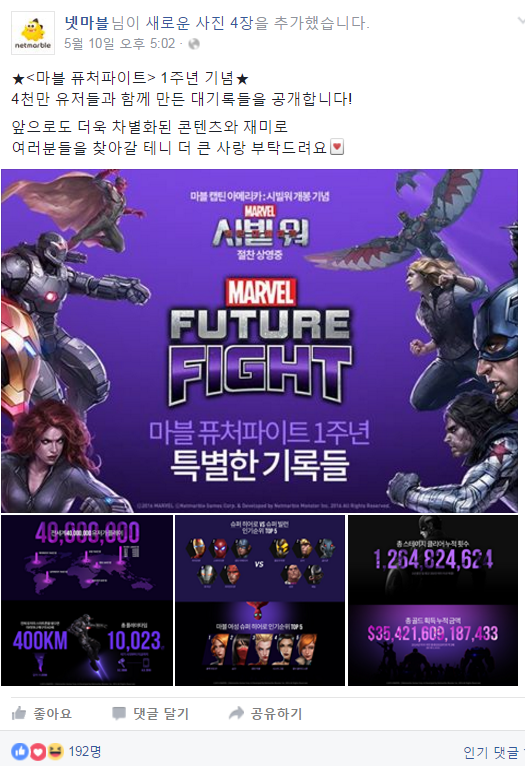
Task: Click 공유하기 to share the post
Action: pyautogui.click(x=276, y=714)
